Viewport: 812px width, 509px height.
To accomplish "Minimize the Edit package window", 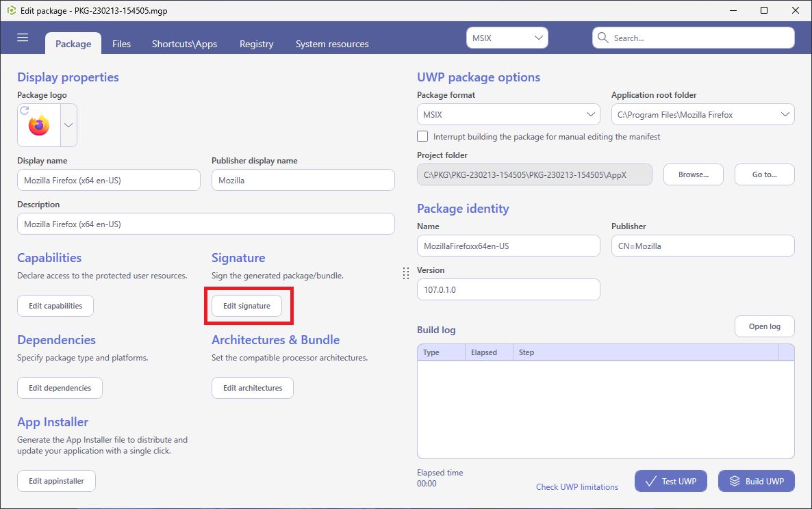I will (x=733, y=10).
